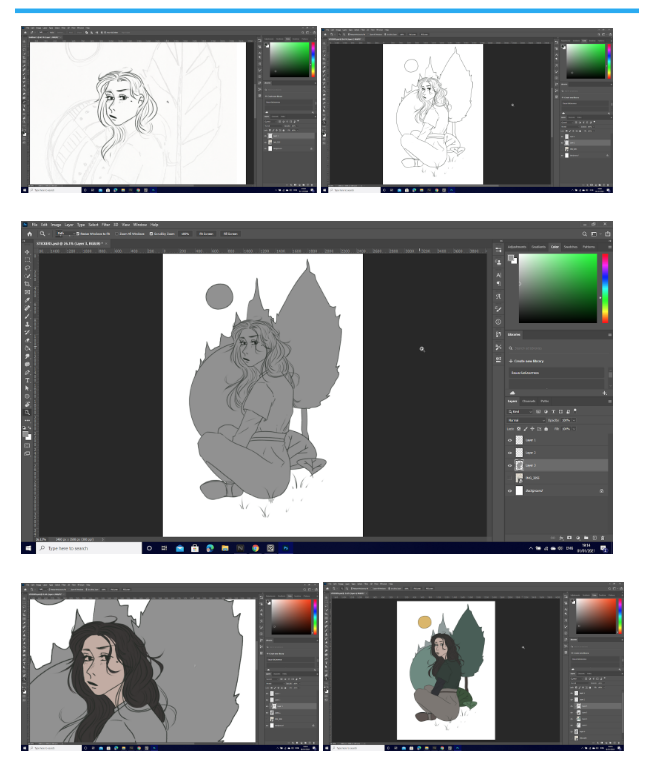Open the Layers panel flyout menu in large window

pos(610,401)
